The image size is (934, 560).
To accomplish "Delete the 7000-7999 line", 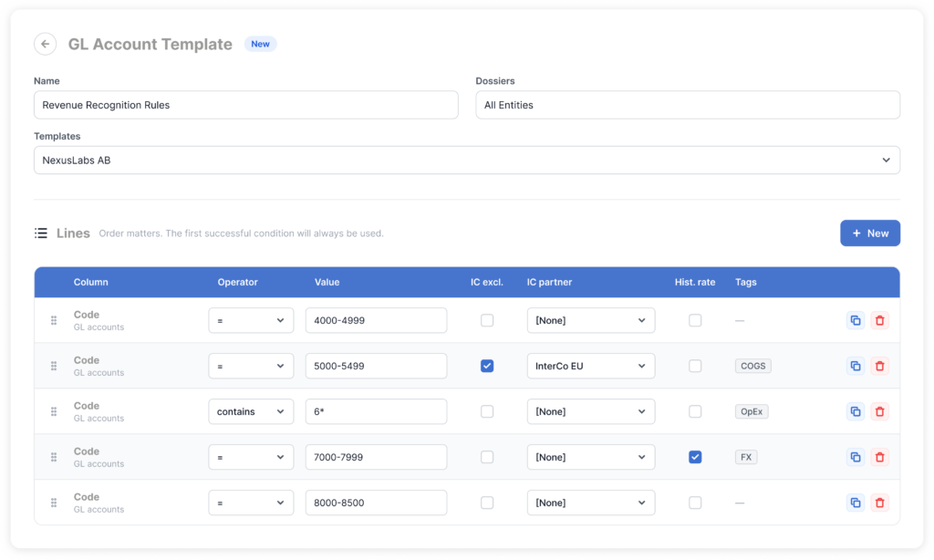I will 880,457.
